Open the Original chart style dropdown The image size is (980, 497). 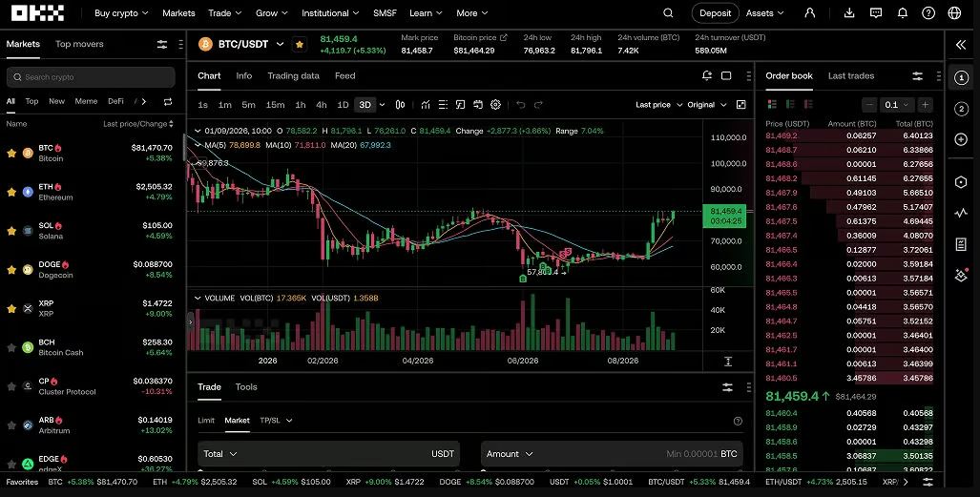(x=707, y=105)
